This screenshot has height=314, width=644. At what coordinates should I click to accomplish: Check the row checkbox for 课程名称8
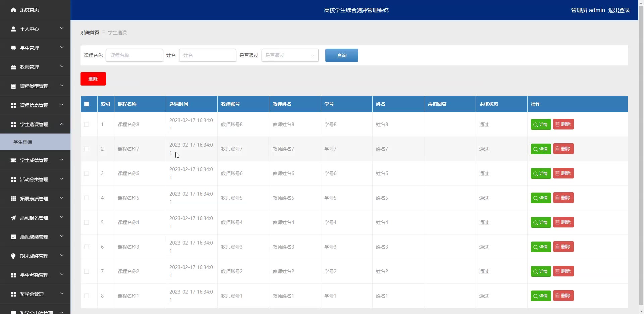pyautogui.click(x=87, y=124)
